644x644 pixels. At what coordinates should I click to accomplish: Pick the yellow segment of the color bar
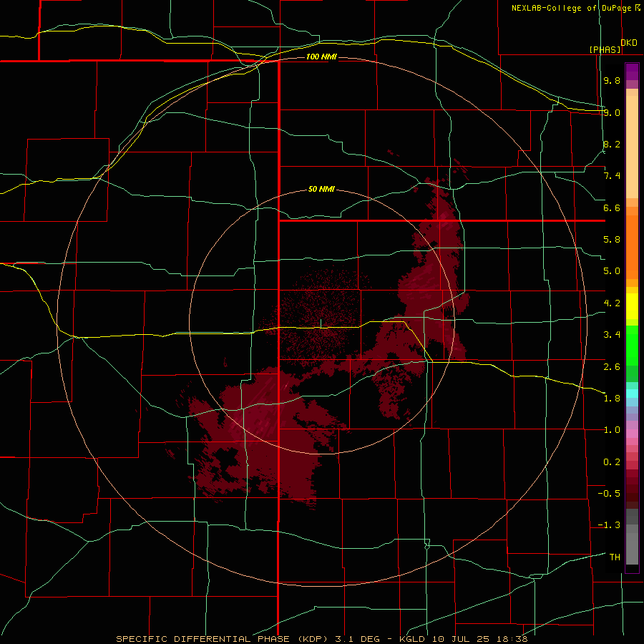[632, 306]
